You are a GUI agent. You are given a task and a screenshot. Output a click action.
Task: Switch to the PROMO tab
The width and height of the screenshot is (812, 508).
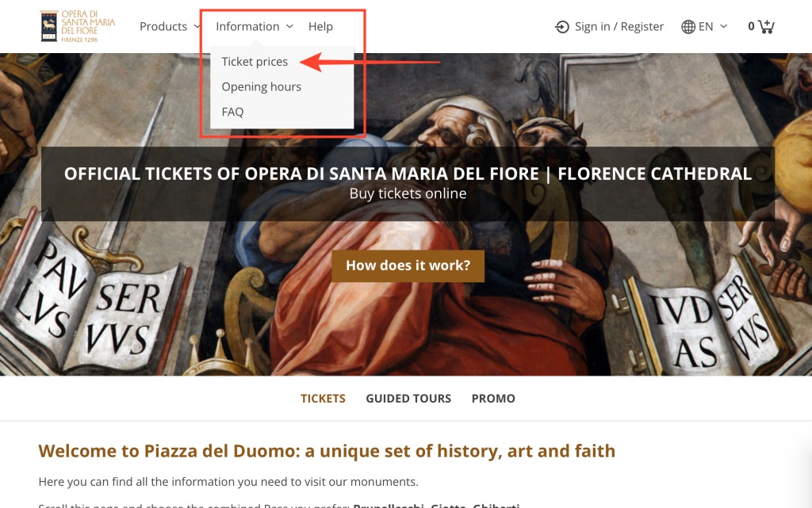click(x=493, y=399)
